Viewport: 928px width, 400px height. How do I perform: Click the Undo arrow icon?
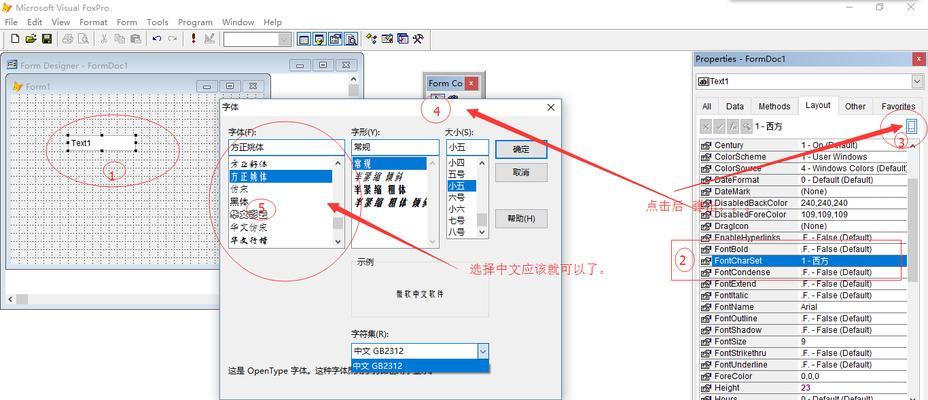tap(157, 39)
